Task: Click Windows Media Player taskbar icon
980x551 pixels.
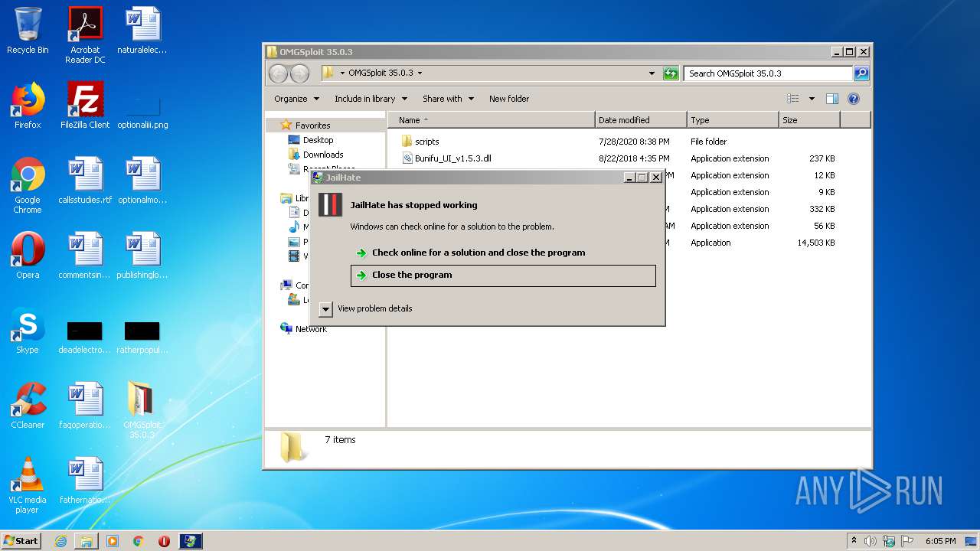Action: tap(113, 541)
